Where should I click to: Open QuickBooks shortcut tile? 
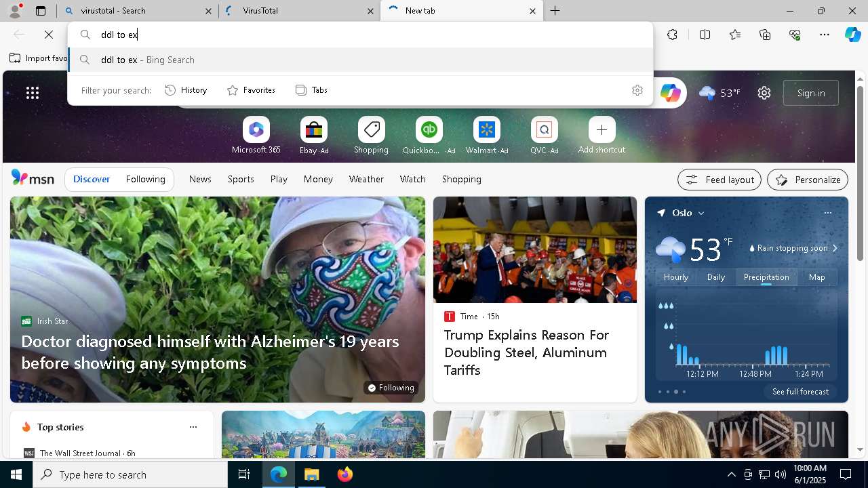[x=429, y=136]
